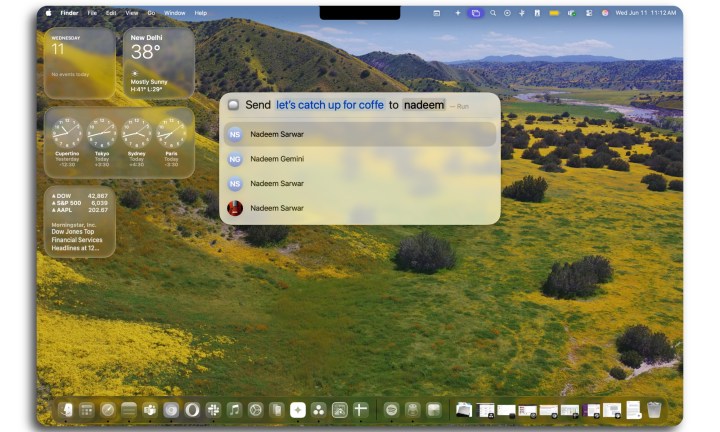Screen dimensions: 720x432
Task: Open the purple OneNote window thumbnail in dock
Action: (x=591, y=410)
